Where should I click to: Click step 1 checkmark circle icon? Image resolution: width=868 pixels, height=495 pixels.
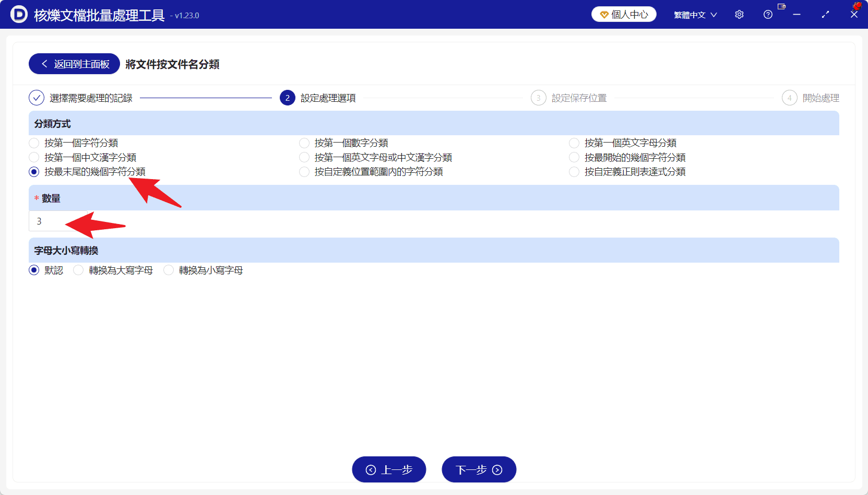click(x=37, y=98)
